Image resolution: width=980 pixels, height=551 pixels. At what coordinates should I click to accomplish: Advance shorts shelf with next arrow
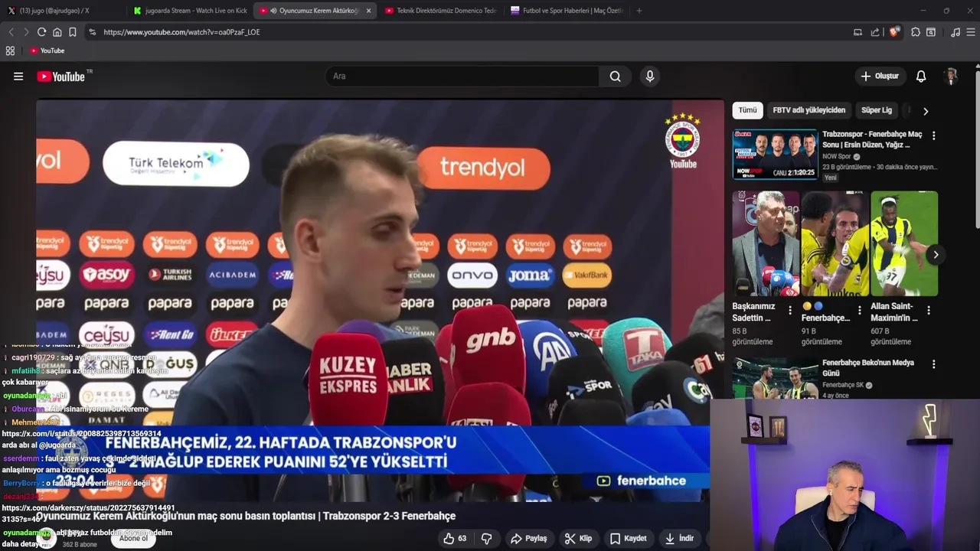click(x=936, y=255)
